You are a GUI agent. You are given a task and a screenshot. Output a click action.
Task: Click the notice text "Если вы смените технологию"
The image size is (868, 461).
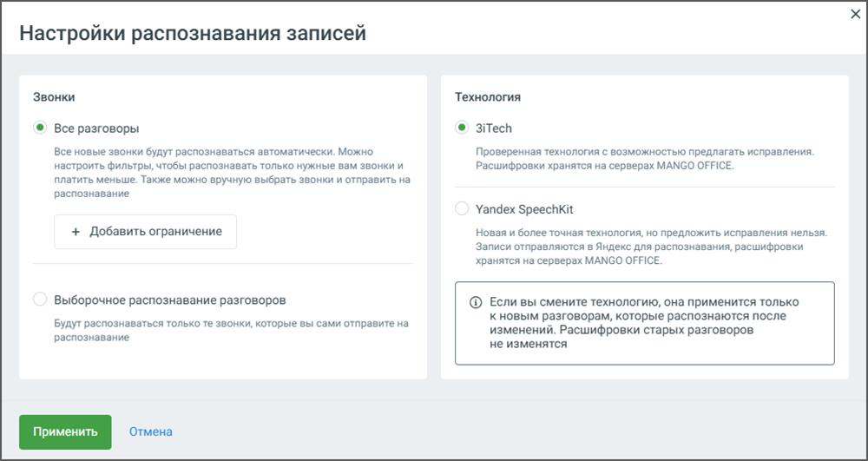tap(644, 323)
